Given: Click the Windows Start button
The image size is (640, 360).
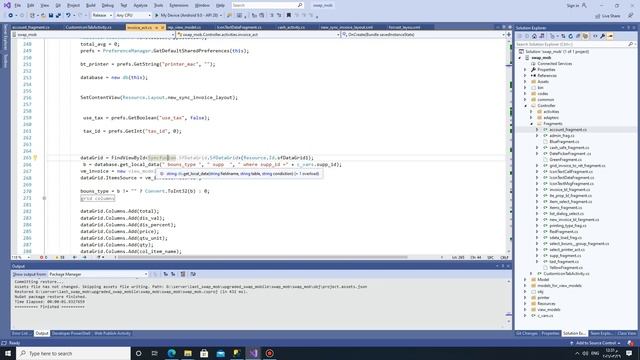Looking at the screenshot, I should click(8, 353).
